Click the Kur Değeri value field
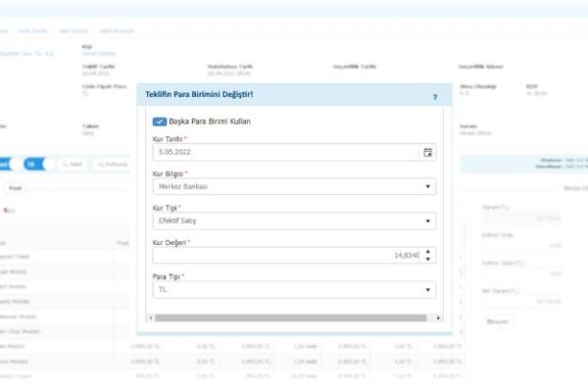 [284, 255]
